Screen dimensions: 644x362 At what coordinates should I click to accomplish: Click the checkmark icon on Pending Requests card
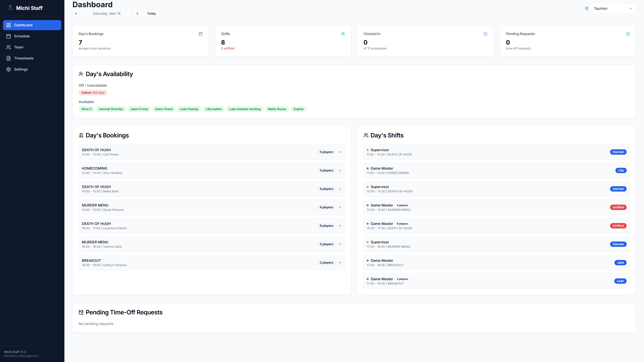tap(628, 34)
